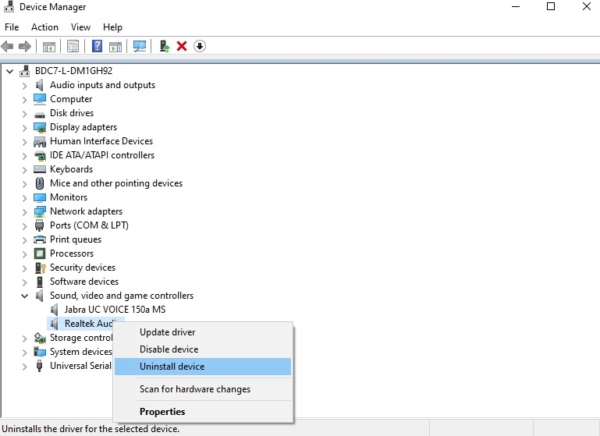This screenshot has height=436, width=600.
Task: Expand the Audio inputs and outputs node
Action: [24, 85]
